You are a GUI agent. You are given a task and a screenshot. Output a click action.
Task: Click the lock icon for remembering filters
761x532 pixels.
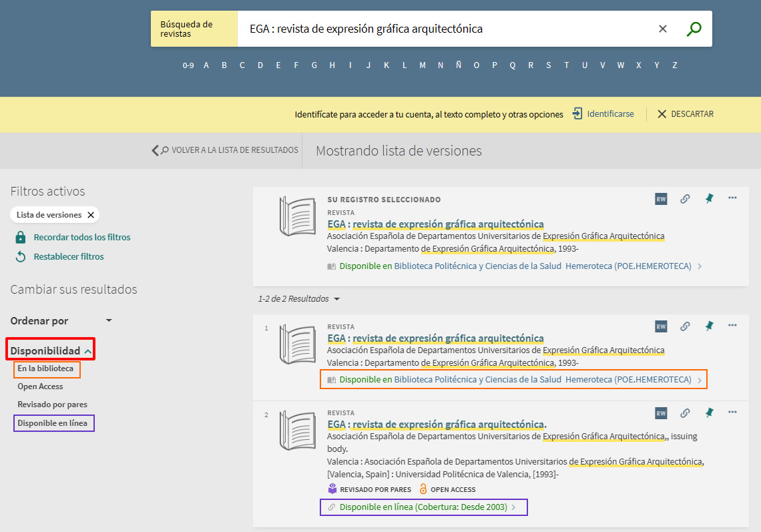(x=21, y=238)
